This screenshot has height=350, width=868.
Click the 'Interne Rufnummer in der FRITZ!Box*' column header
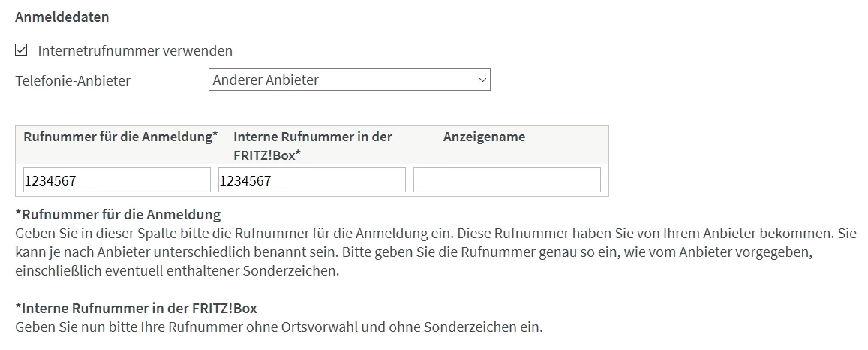coord(313,145)
